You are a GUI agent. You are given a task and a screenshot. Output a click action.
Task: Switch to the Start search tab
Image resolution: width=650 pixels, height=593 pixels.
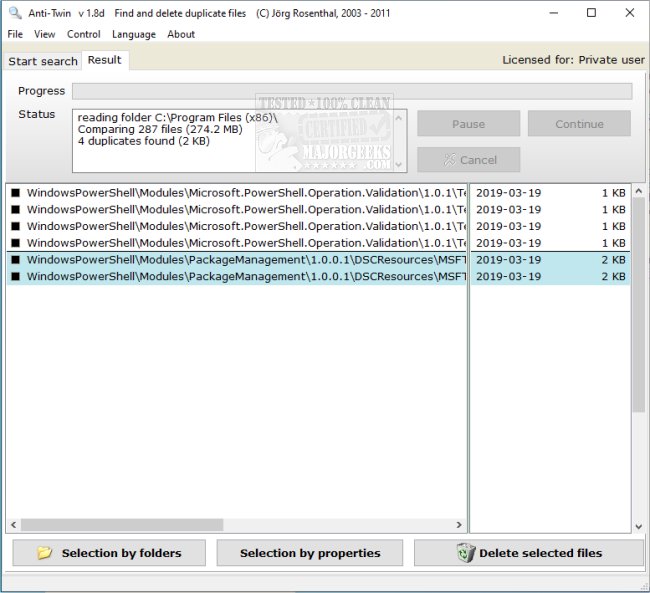click(43, 61)
